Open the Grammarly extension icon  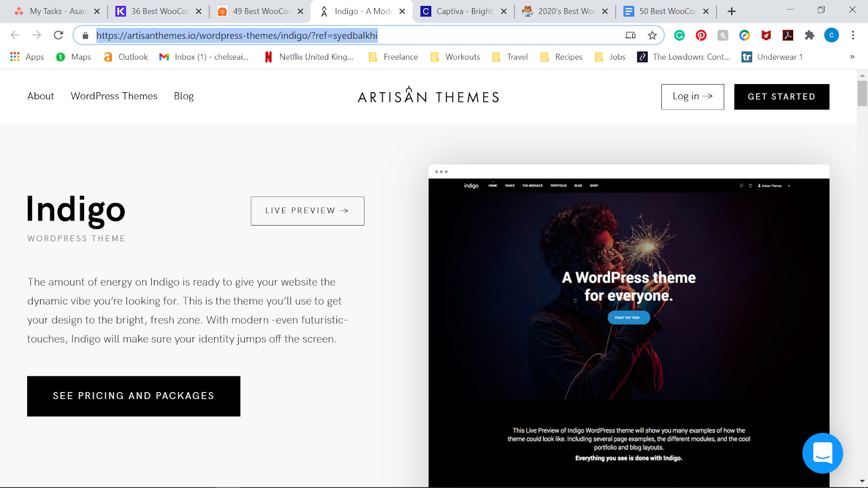679,35
